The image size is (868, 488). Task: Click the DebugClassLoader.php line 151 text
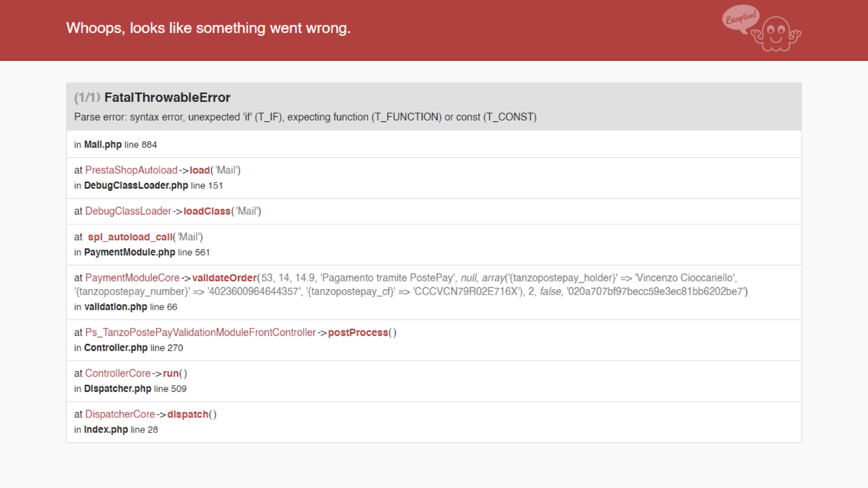(x=148, y=186)
